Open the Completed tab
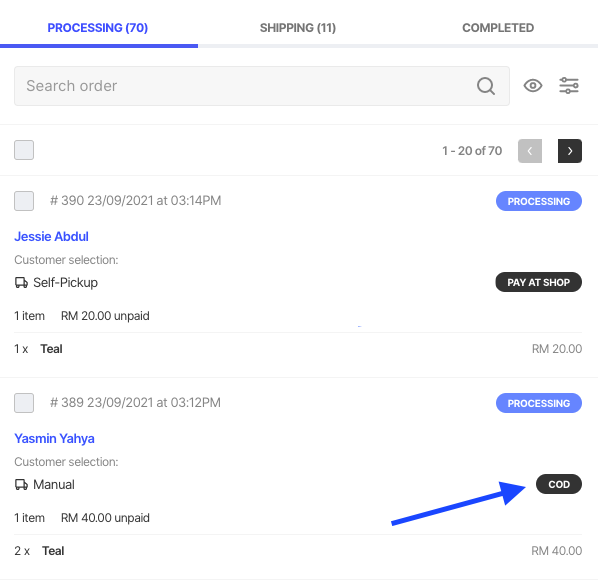The height and width of the screenshot is (584, 603). [497, 28]
